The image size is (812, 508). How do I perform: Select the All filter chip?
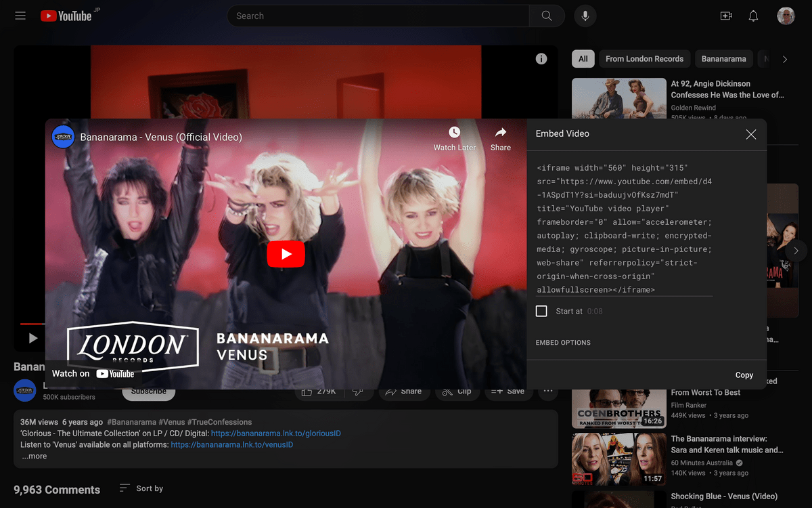(x=583, y=59)
